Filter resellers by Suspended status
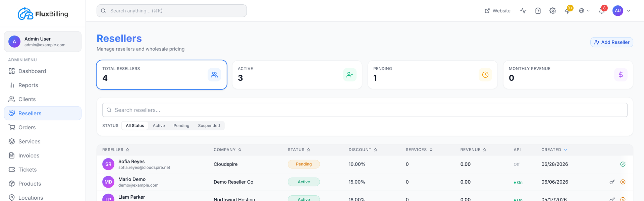Image resolution: width=644 pixels, height=201 pixels. [209, 126]
